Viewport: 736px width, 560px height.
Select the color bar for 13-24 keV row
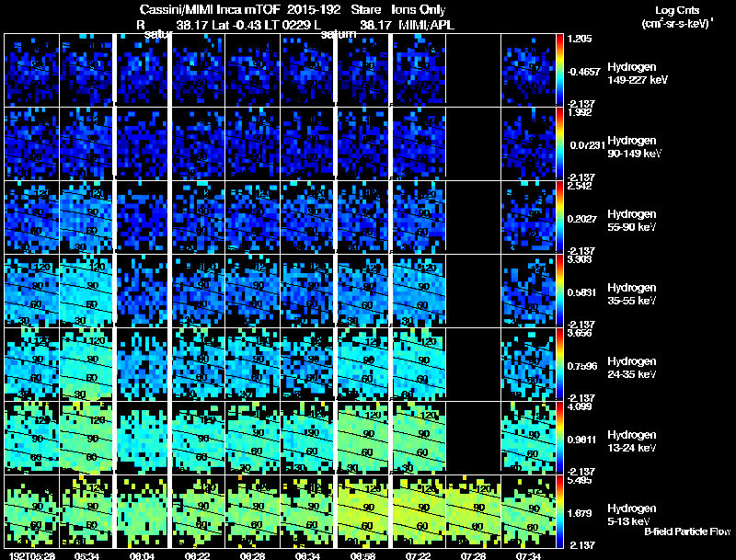pos(559,439)
